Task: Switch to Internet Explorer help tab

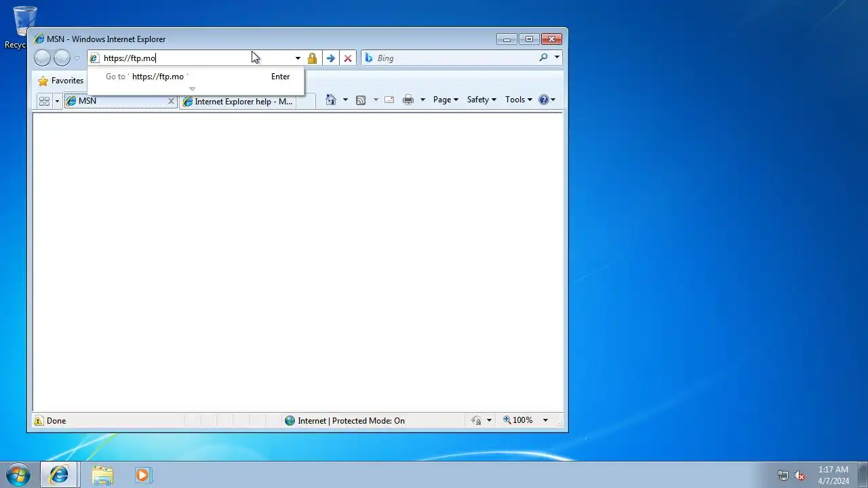Action: (x=237, y=102)
